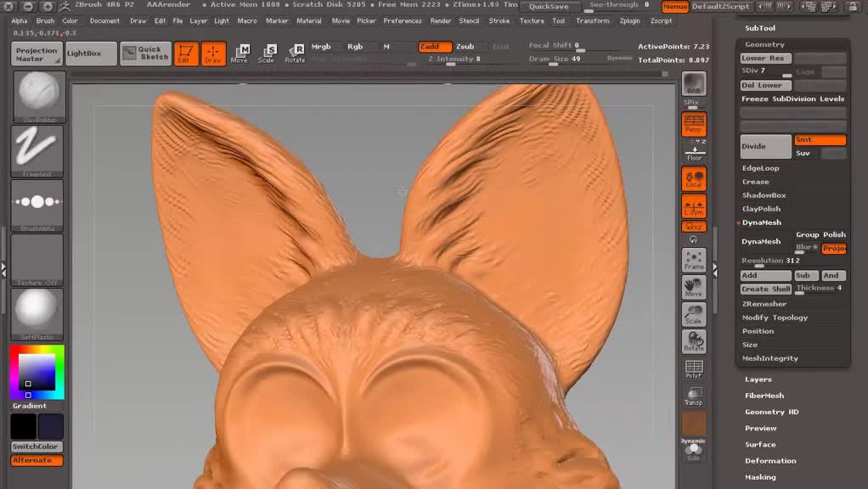Open the Zplugin menu
The width and height of the screenshot is (868, 489).
[630, 21]
